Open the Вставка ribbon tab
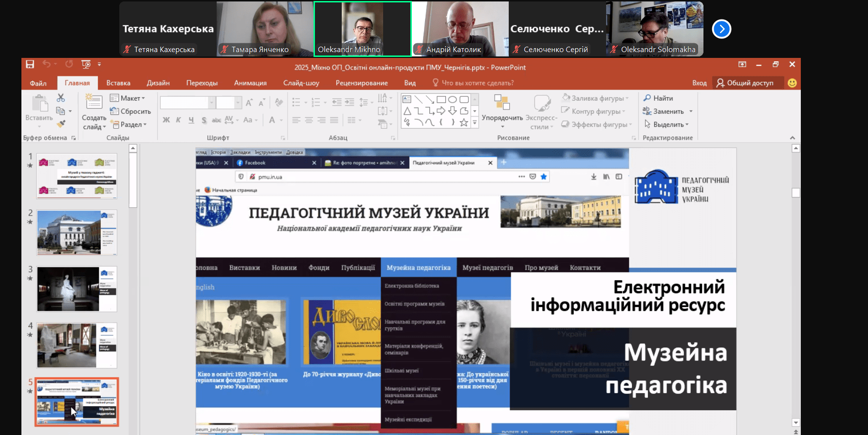The height and width of the screenshot is (435, 868). pyautogui.click(x=118, y=83)
